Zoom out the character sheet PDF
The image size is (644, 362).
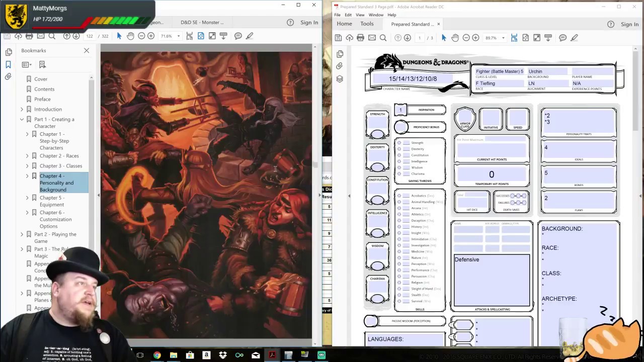click(466, 38)
